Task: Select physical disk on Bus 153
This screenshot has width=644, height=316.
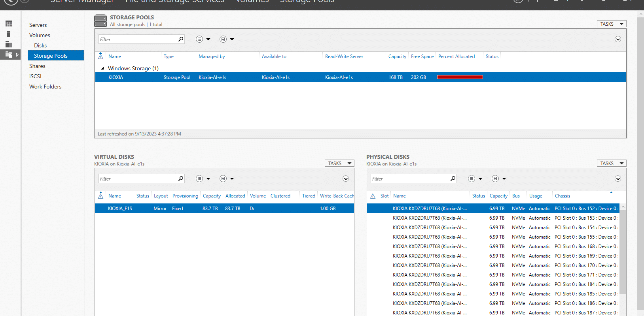Action: [x=493, y=218]
